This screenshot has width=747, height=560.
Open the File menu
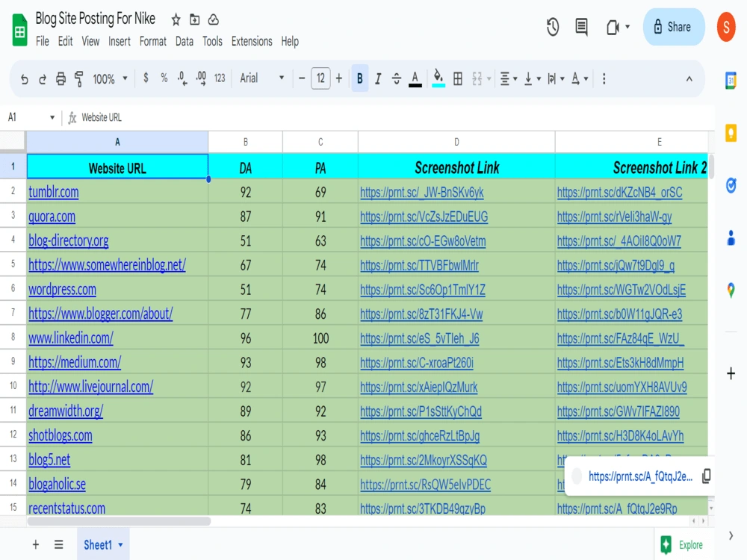click(x=43, y=41)
